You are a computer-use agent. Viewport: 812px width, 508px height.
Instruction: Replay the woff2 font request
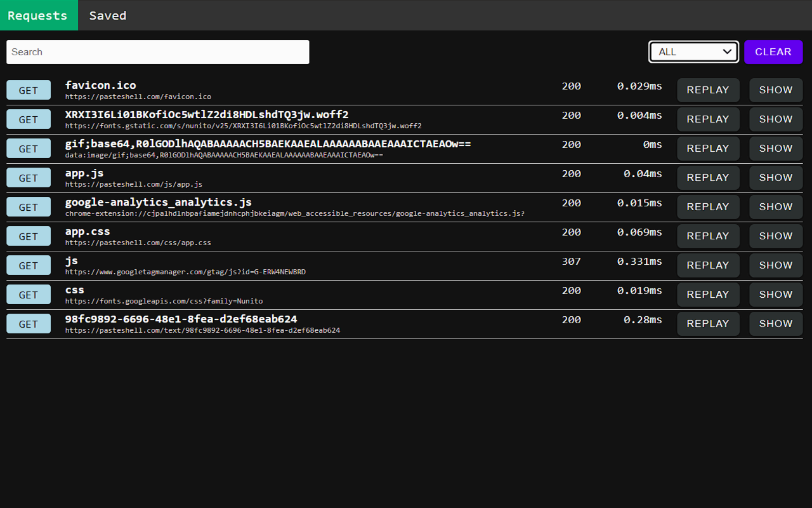(x=708, y=119)
